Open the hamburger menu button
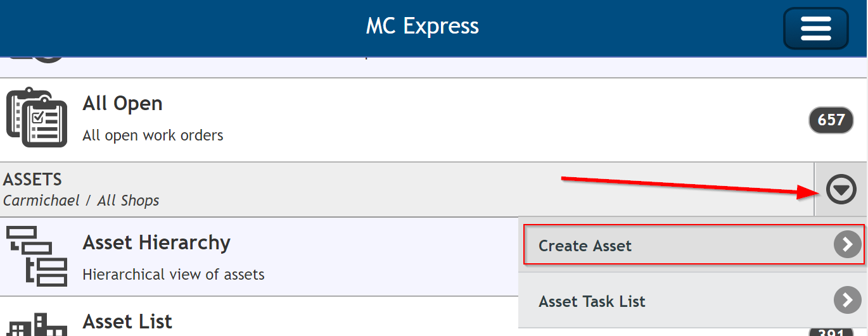868x336 pixels. click(815, 28)
